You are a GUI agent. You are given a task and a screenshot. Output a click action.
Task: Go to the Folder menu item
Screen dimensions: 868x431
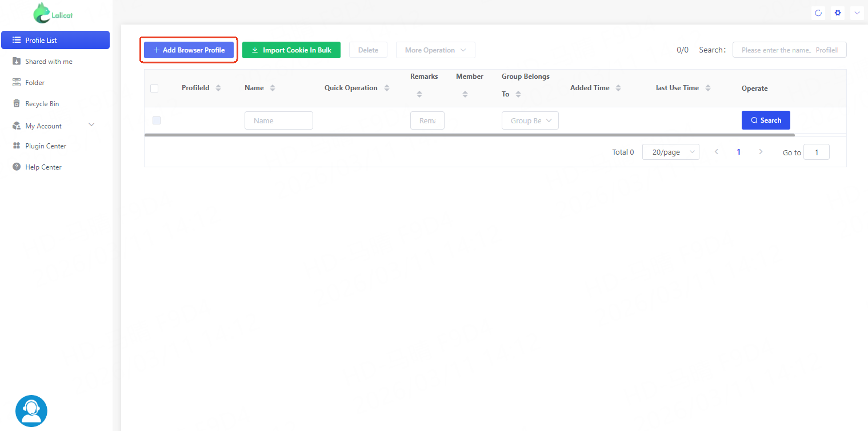pyautogui.click(x=35, y=83)
